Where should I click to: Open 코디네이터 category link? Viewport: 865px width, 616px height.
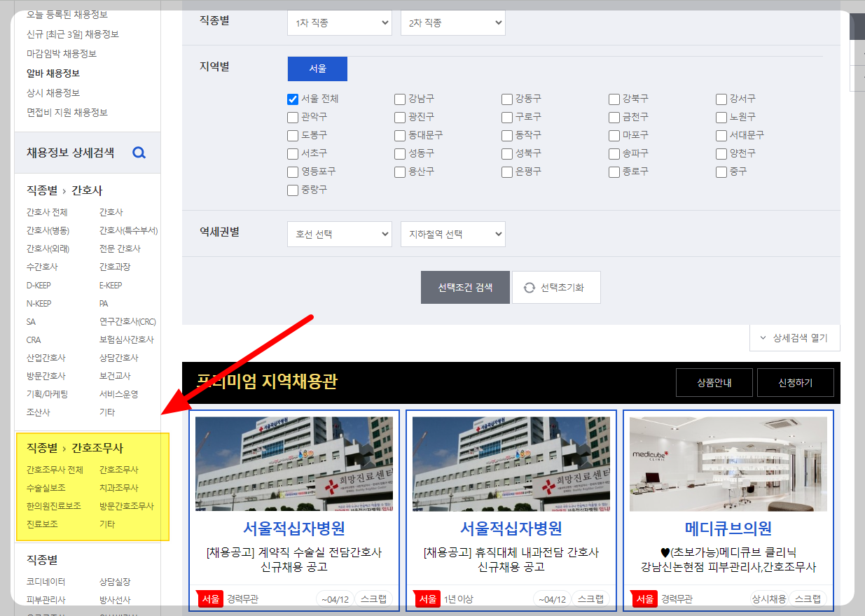point(46,582)
